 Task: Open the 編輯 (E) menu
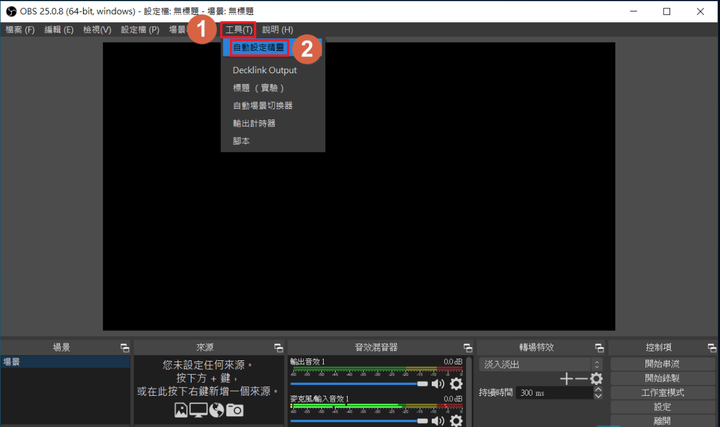tap(59, 30)
